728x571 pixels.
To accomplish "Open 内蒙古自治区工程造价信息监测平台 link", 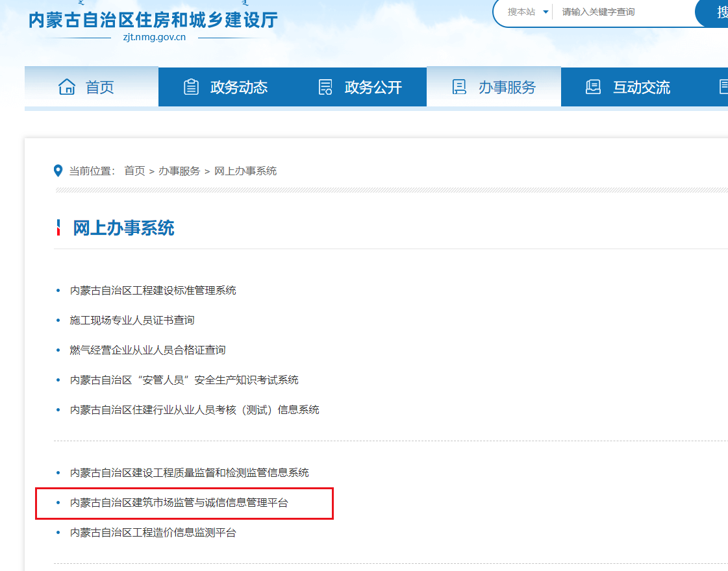I will click(153, 533).
